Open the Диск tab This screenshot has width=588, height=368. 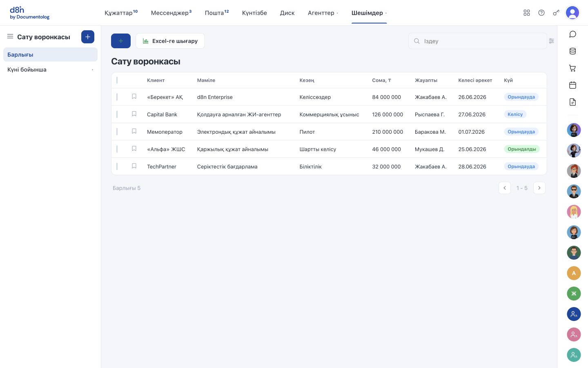pyautogui.click(x=287, y=13)
